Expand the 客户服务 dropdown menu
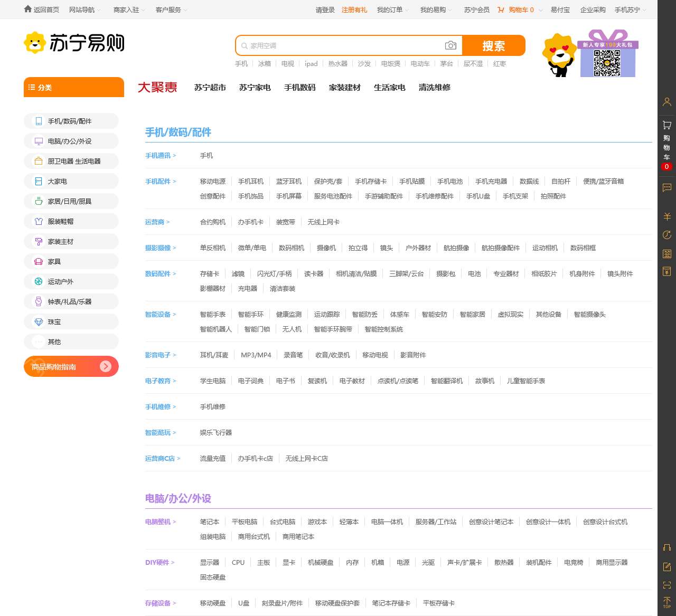The image size is (676, 616). coord(171,10)
